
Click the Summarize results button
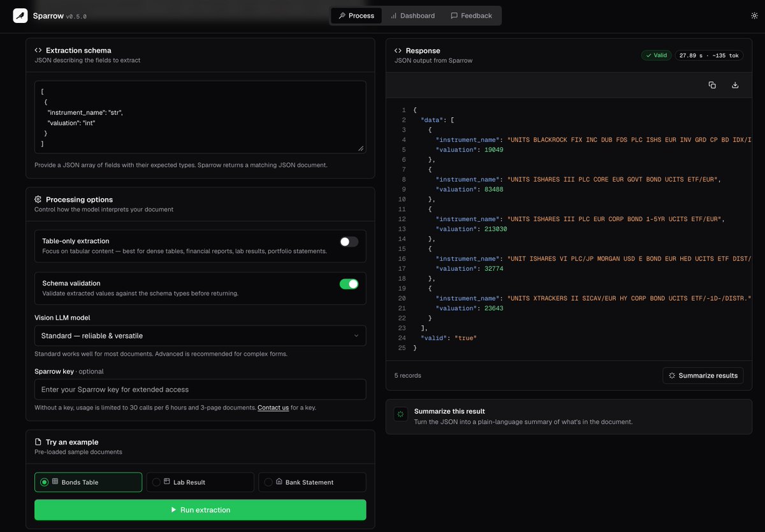pyautogui.click(x=703, y=375)
